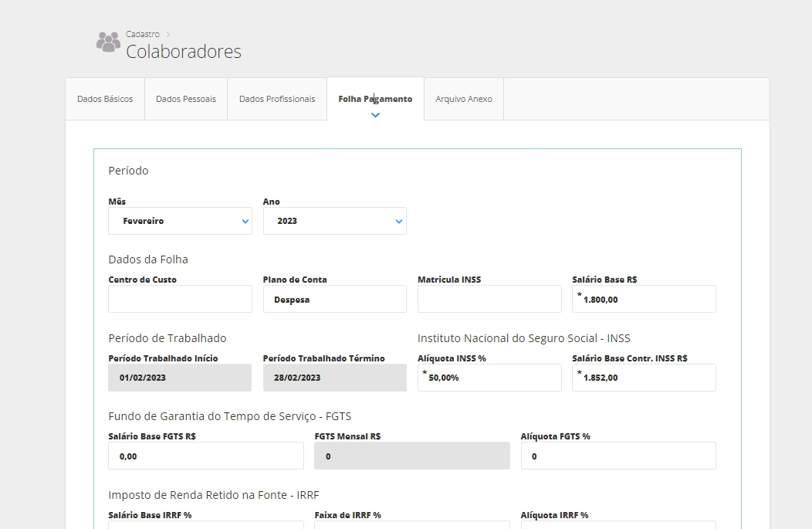Click the Salário Base R$ field
The width and height of the screenshot is (812, 529).
coord(644,299)
